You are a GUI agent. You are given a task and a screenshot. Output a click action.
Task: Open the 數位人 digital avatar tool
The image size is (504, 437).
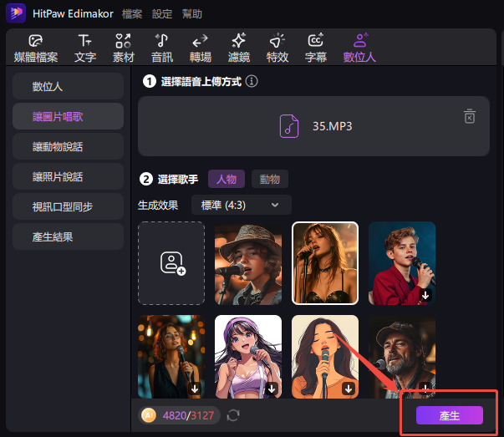(x=359, y=48)
